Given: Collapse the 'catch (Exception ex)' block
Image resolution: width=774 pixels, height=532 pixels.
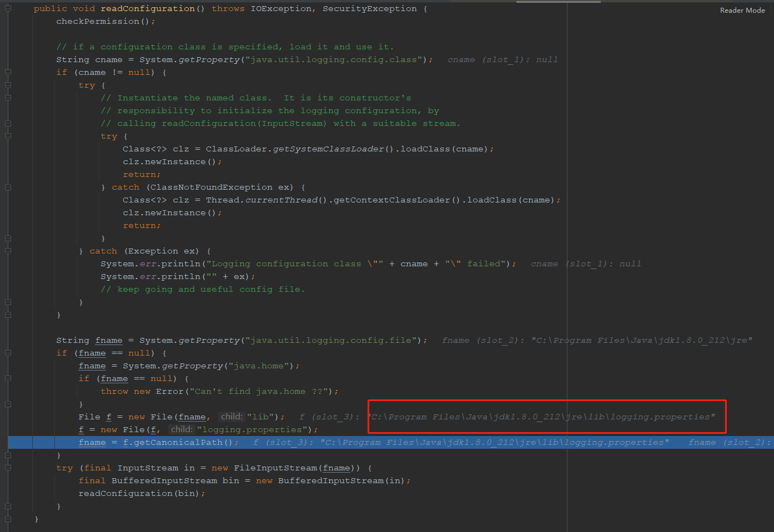Looking at the screenshot, I should (x=8, y=251).
